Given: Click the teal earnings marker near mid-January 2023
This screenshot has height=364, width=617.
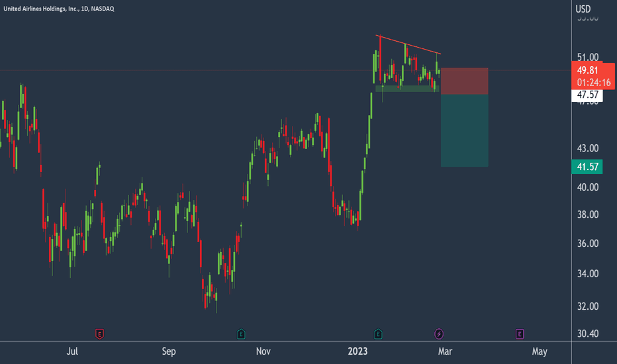Looking at the screenshot, I should [x=378, y=334].
